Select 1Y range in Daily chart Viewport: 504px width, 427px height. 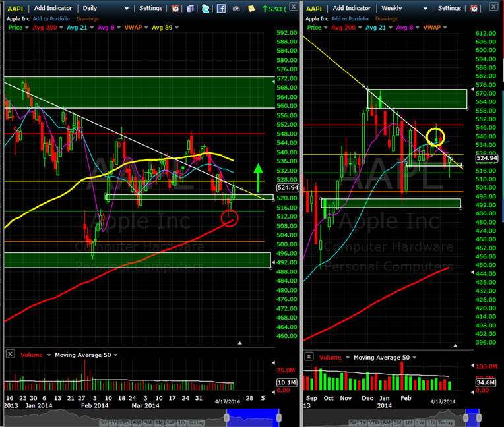pos(113,422)
